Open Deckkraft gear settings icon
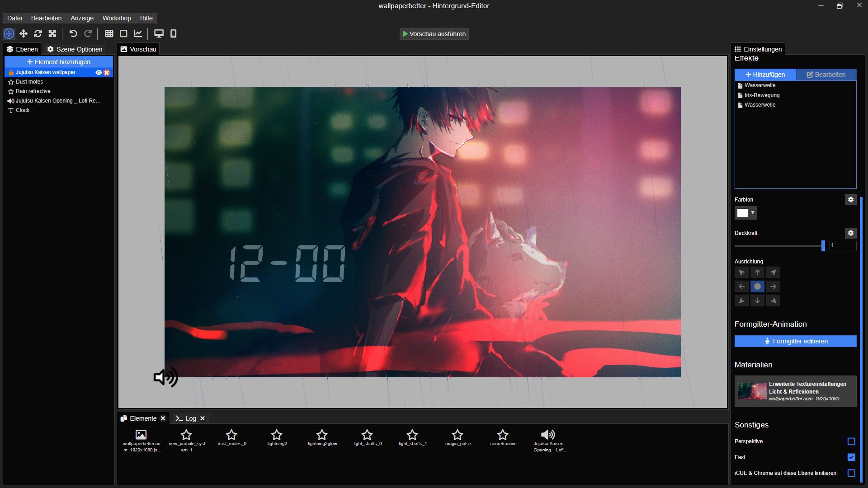Viewport: 868px width, 488px height. pos(851,233)
